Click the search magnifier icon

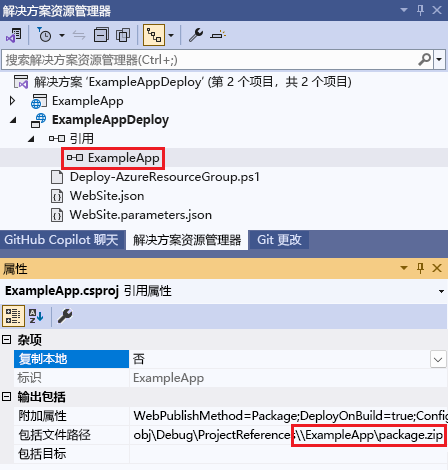point(425,60)
